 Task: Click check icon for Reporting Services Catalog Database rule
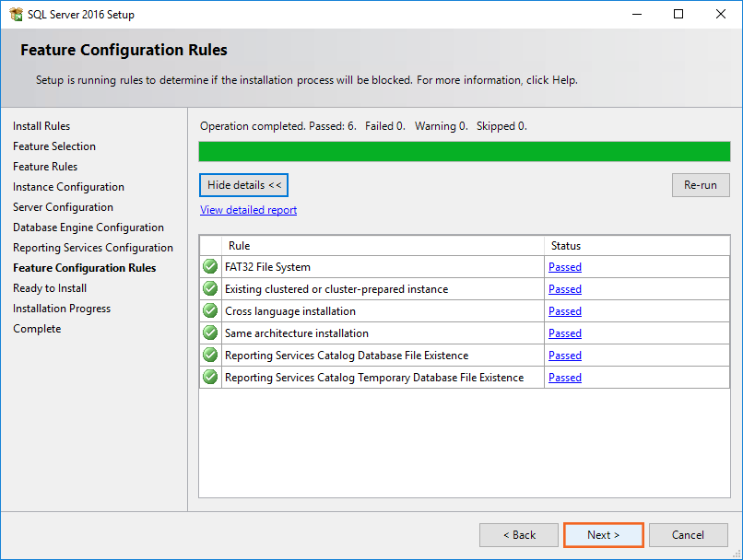tap(210, 356)
